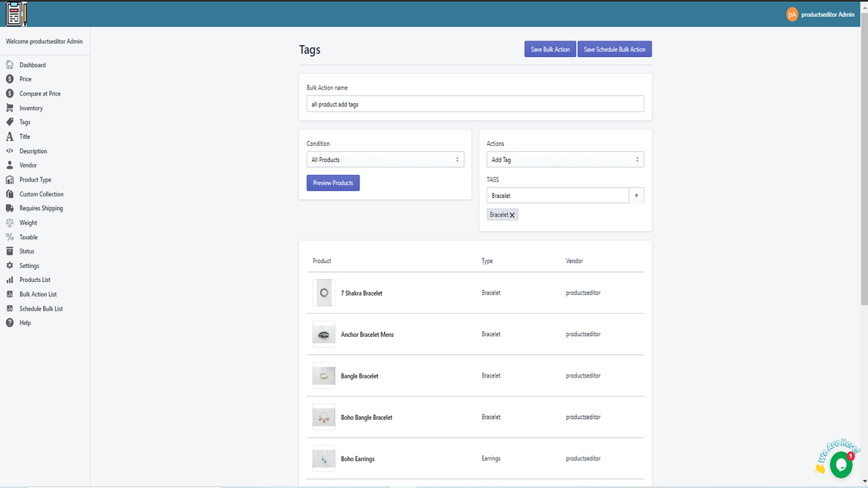Open the productseditor Admin account menu
The height and width of the screenshot is (488, 868).
click(821, 14)
